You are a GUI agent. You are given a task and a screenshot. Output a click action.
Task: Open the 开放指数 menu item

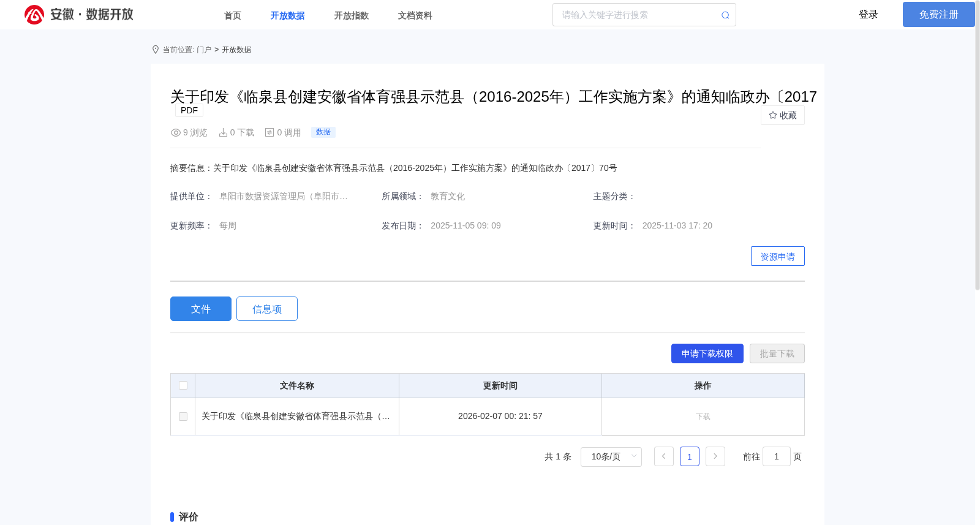351,15
